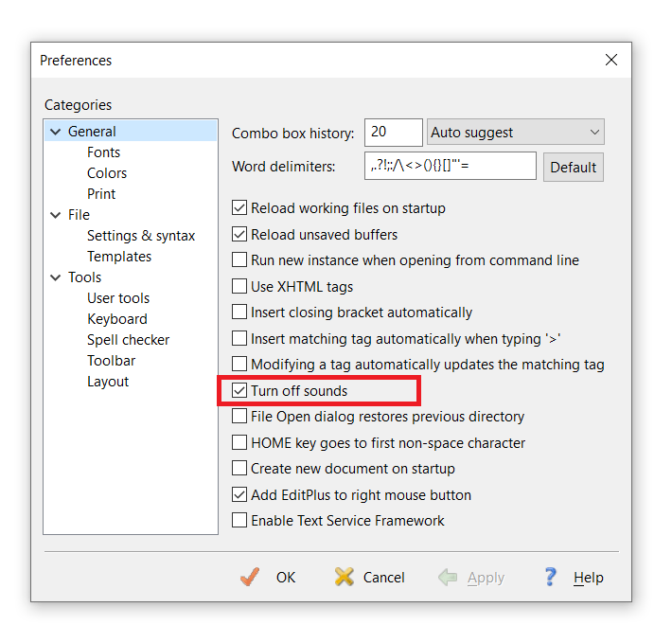Collapse the File category node
Image resolution: width=672 pixels, height=643 pixels.
(56, 215)
